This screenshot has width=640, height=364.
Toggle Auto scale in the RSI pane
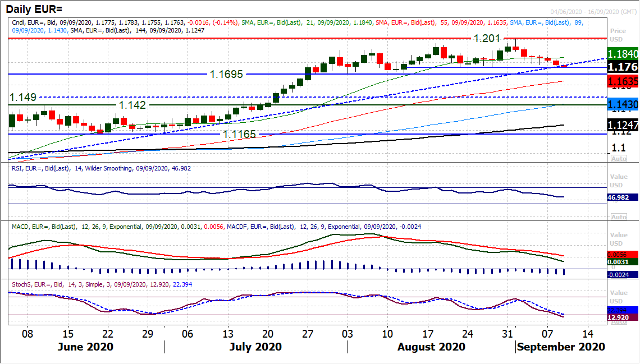(618, 216)
